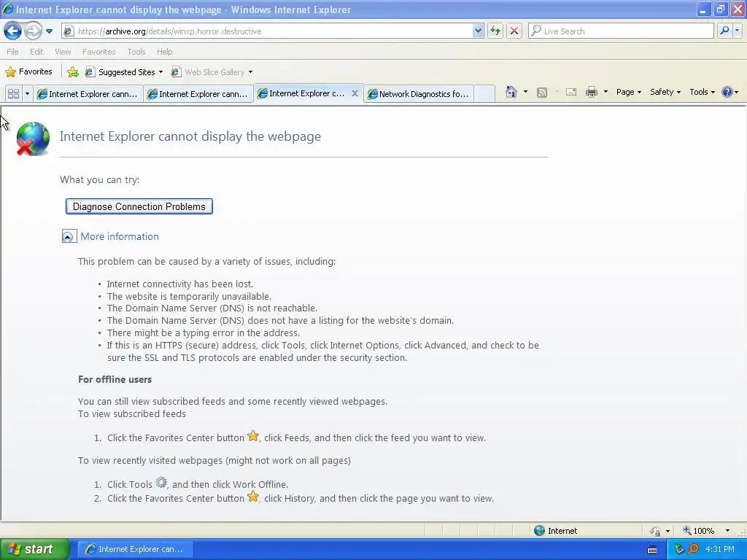Click the Read Mail icon
The image size is (747, 560).
pos(571,93)
